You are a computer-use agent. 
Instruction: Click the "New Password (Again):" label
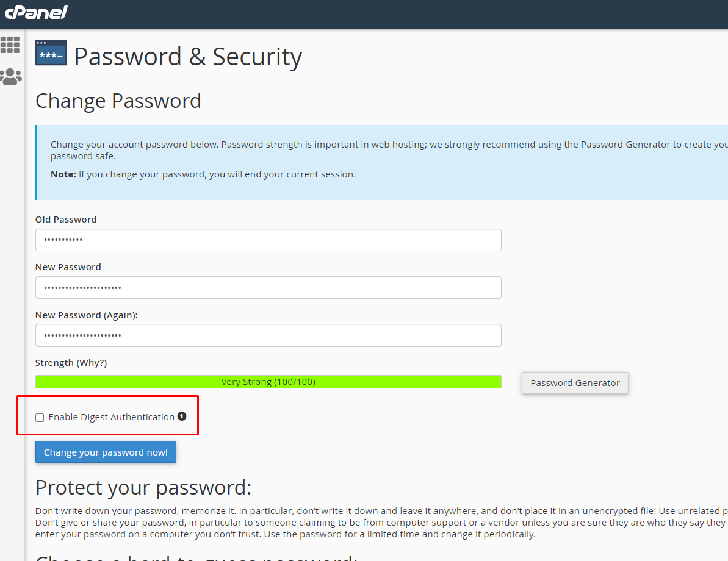pyautogui.click(x=87, y=315)
